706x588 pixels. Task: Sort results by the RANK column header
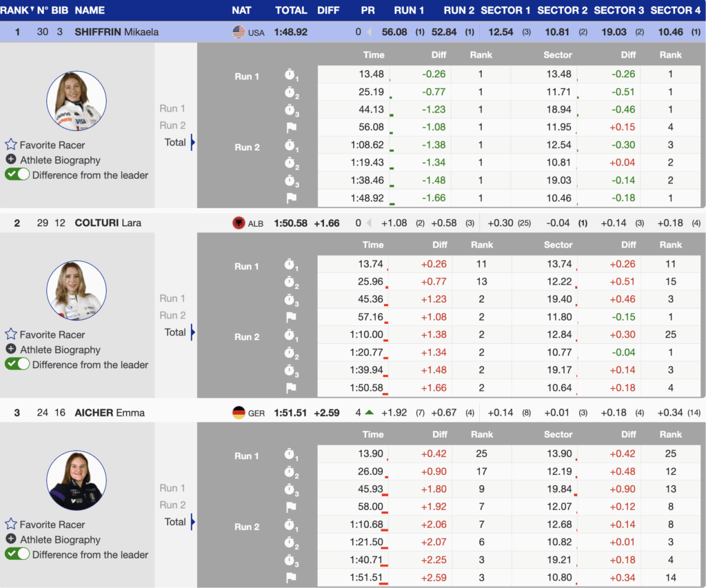15,10
